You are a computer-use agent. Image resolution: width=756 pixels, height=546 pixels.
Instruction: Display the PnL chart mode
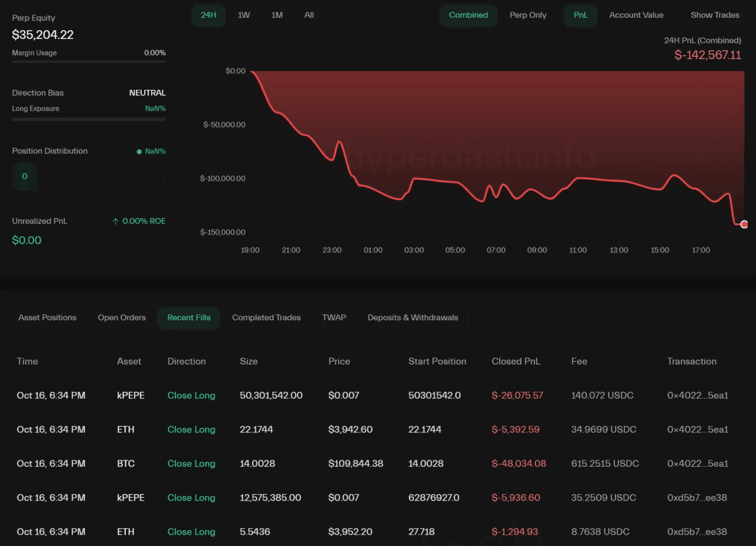[581, 15]
